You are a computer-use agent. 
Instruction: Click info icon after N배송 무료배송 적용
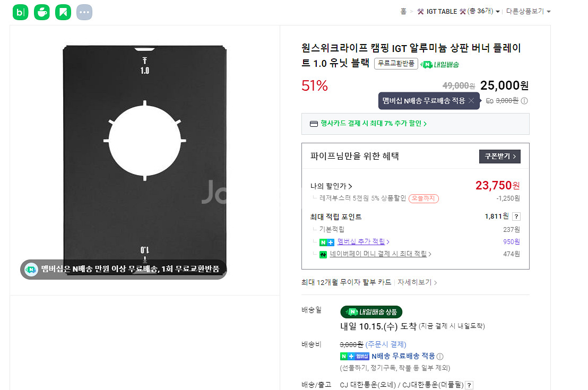[x=440, y=357]
